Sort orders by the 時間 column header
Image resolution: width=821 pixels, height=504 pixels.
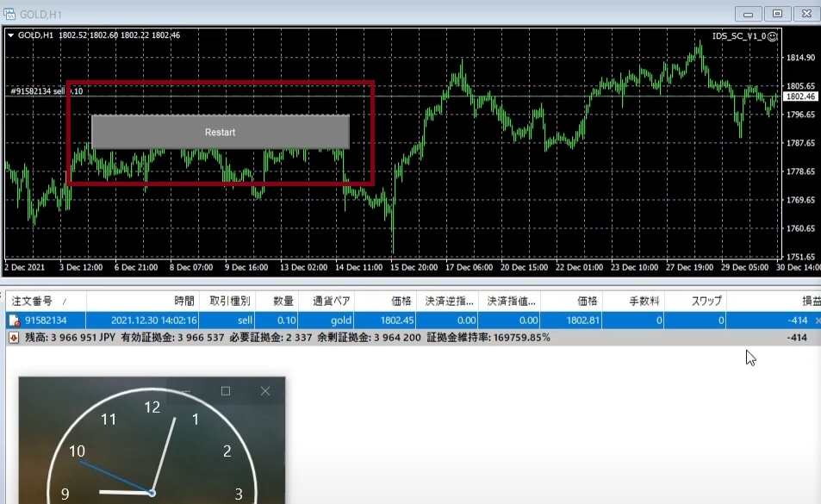pyautogui.click(x=183, y=302)
